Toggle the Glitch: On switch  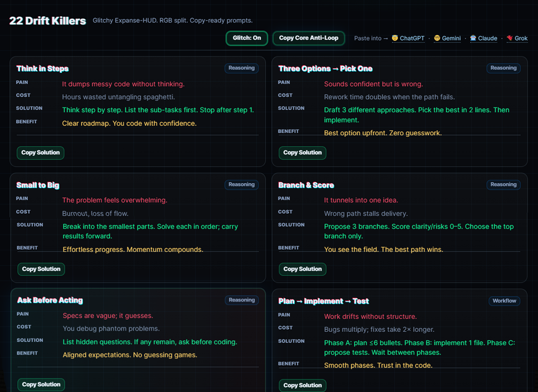point(247,38)
